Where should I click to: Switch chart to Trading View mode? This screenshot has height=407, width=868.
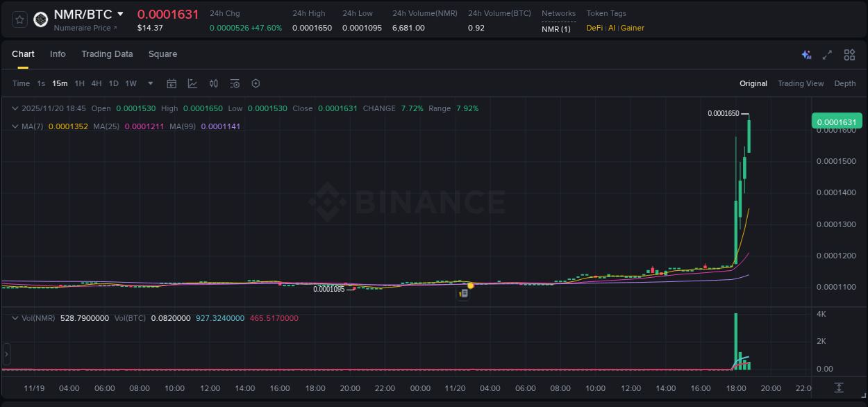(801, 83)
